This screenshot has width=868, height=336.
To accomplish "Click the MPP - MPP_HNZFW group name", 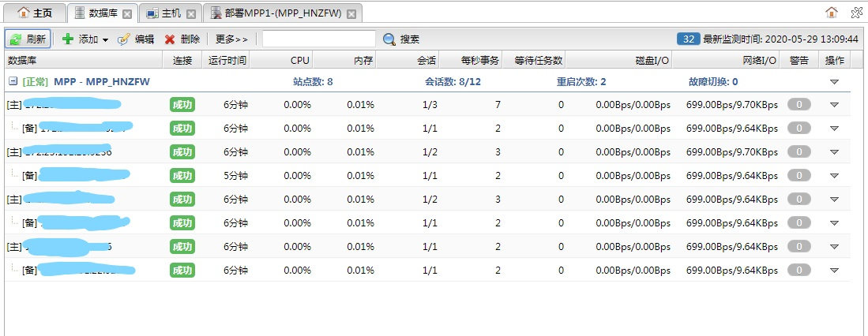I will click(101, 82).
